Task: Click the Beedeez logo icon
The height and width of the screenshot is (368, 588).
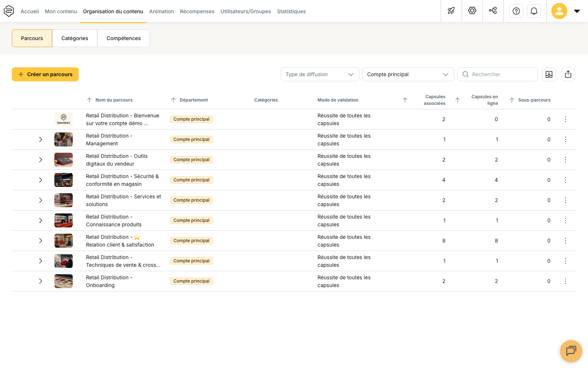Action: click(x=9, y=11)
